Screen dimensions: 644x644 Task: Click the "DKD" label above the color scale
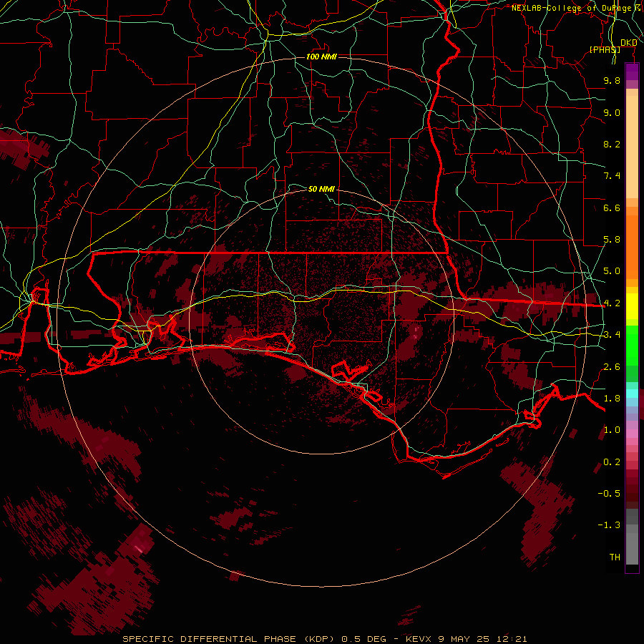[x=628, y=43]
